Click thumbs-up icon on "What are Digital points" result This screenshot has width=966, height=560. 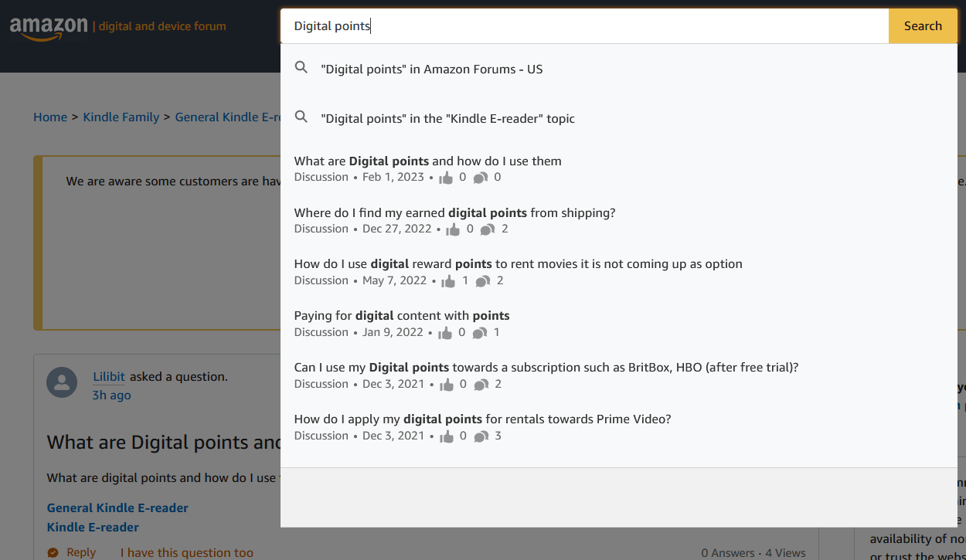point(447,177)
